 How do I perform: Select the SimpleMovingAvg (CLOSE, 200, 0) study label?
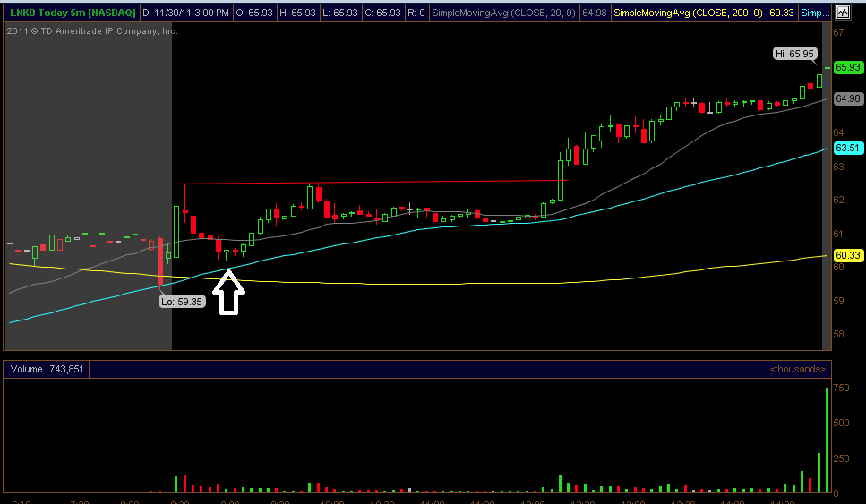688,14
